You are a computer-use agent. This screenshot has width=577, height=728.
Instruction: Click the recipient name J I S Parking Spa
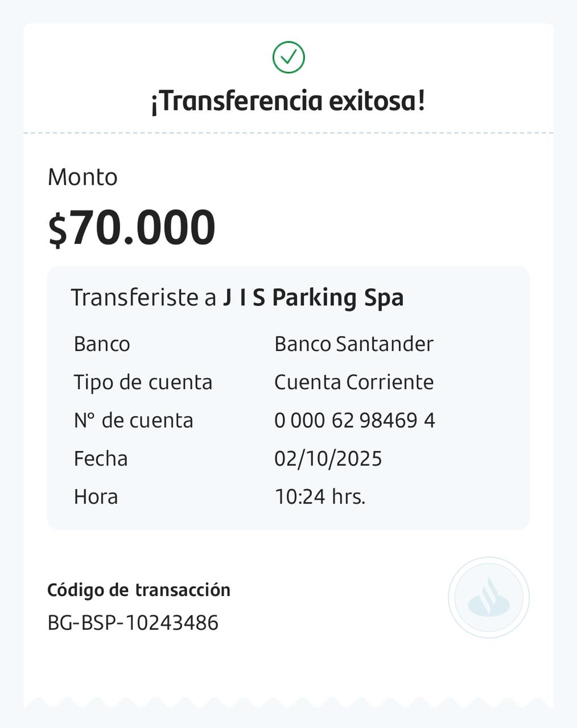313,297
